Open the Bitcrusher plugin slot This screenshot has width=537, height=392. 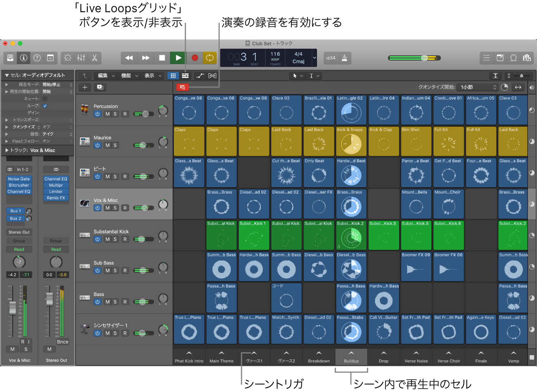tap(19, 185)
